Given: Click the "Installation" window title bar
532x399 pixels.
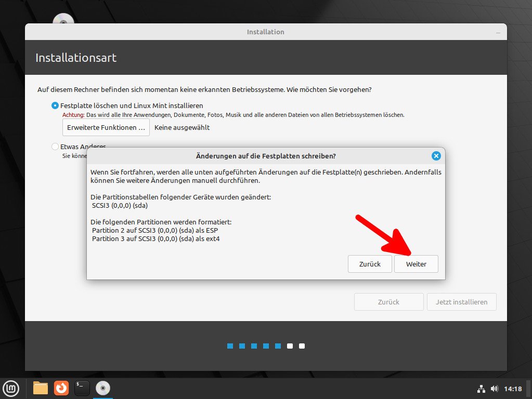Looking at the screenshot, I should click(265, 32).
